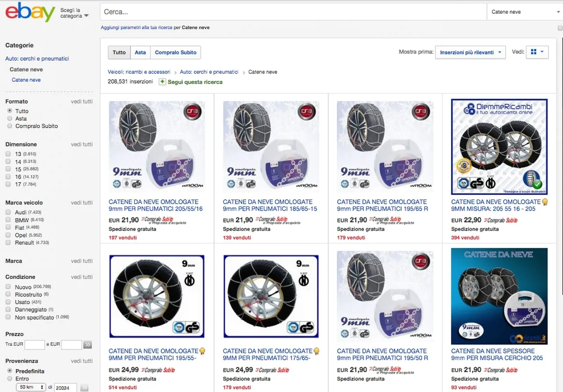Open the Scegli la categoria dropdown
Viewport: 563px width, 392px height.
click(x=74, y=13)
